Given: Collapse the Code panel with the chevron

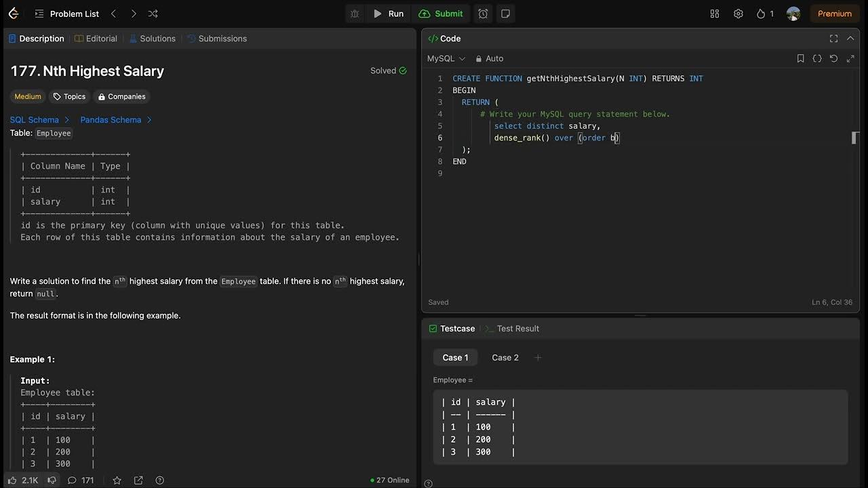Looking at the screenshot, I should pyautogui.click(x=850, y=39).
